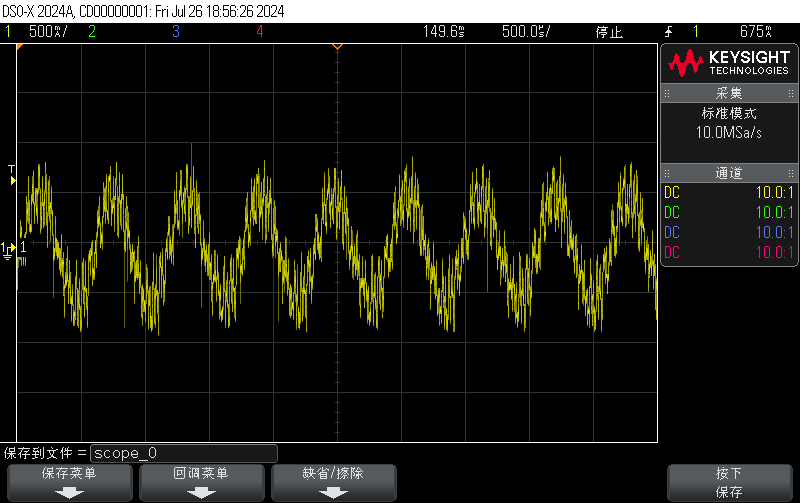Open the 回调菜单 recall menu

(x=202, y=483)
